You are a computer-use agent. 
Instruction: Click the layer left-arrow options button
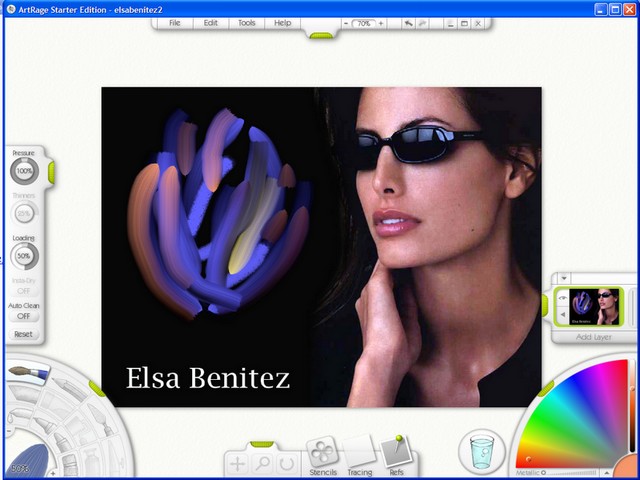[x=562, y=315]
